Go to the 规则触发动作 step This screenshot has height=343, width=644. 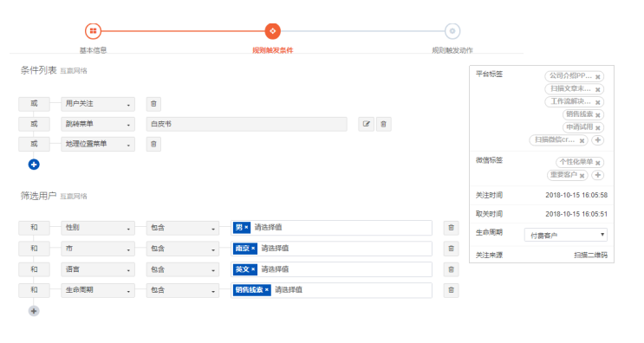pyautogui.click(x=452, y=31)
